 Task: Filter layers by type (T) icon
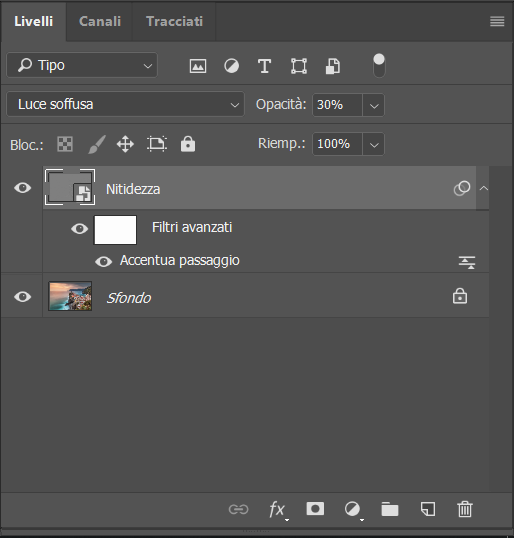pyautogui.click(x=265, y=66)
